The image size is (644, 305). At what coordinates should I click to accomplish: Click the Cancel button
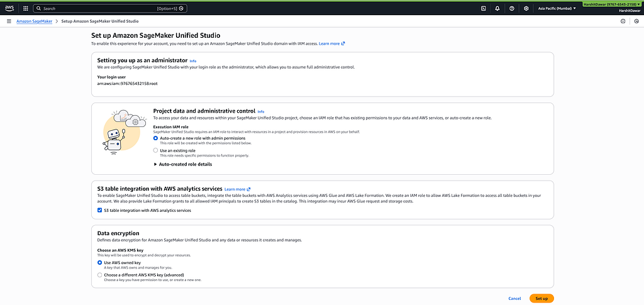tap(514, 299)
